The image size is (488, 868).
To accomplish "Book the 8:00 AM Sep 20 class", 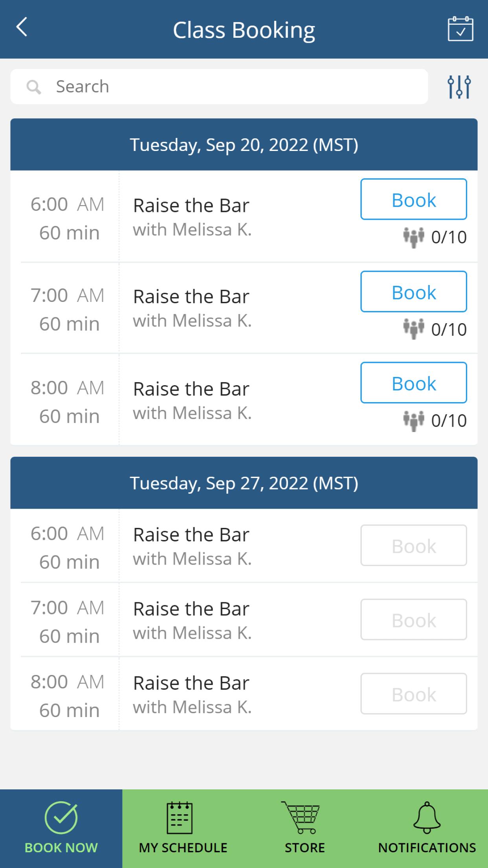I will tap(414, 383).
